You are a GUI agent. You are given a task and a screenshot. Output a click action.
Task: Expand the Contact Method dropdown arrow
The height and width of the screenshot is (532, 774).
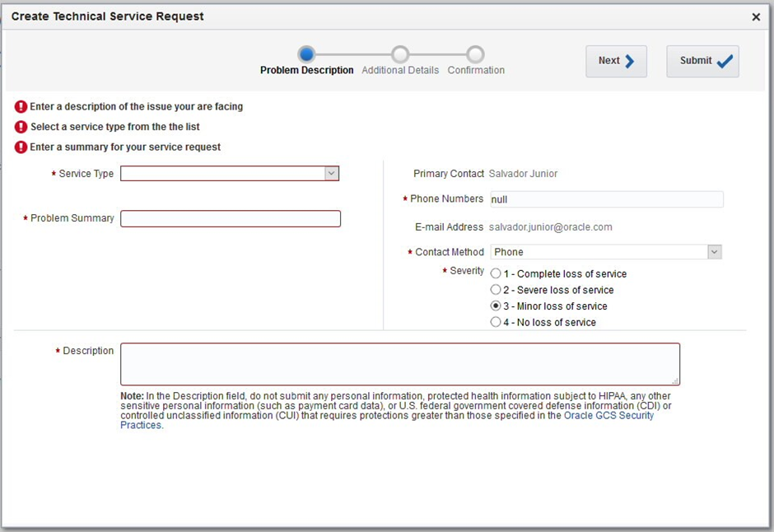tap(714, 252)
